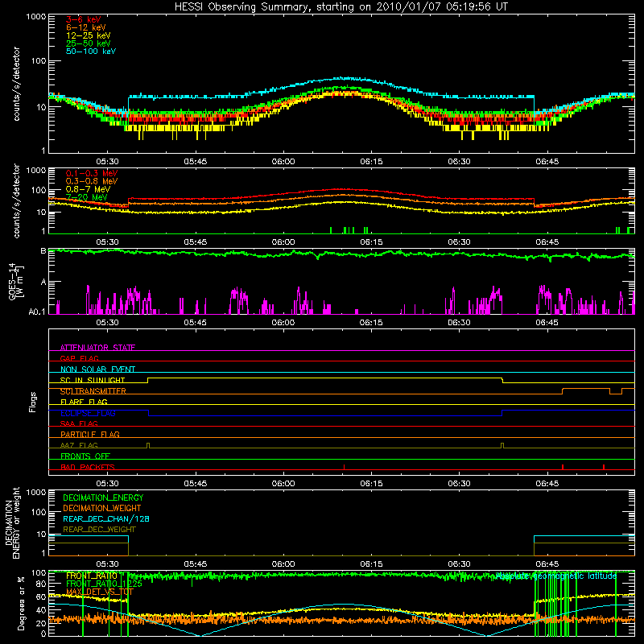Click the 06:15 tick label under the Flags panel
This screenshot has height=644, width=644.
pyautogui.click(x=371, y=484)
